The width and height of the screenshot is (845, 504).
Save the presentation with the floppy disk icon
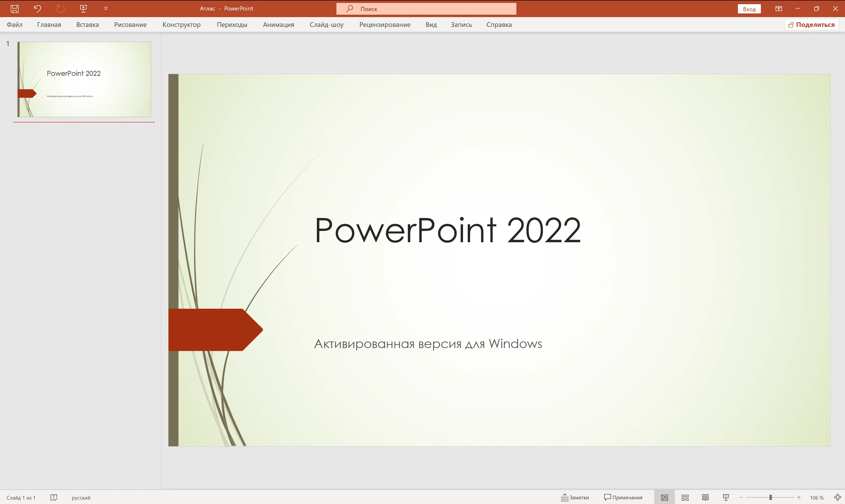(15, 9)
